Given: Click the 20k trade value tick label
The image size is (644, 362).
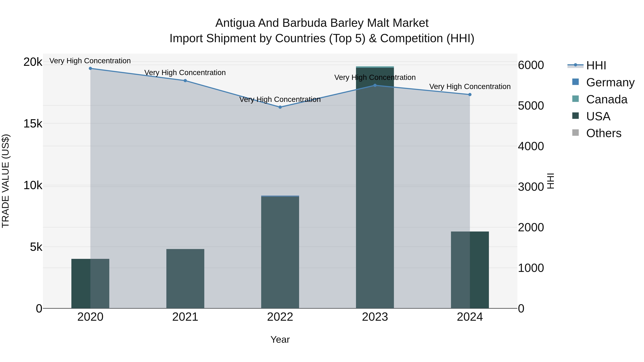Looking at the screenshot, I should coord(33,62).
